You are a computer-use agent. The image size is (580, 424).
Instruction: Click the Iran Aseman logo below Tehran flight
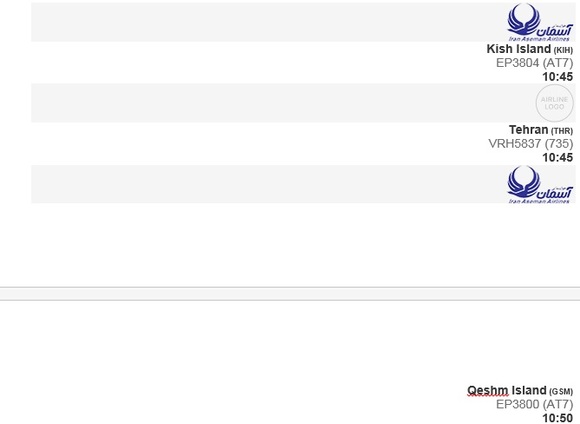(x=540, y=184)
